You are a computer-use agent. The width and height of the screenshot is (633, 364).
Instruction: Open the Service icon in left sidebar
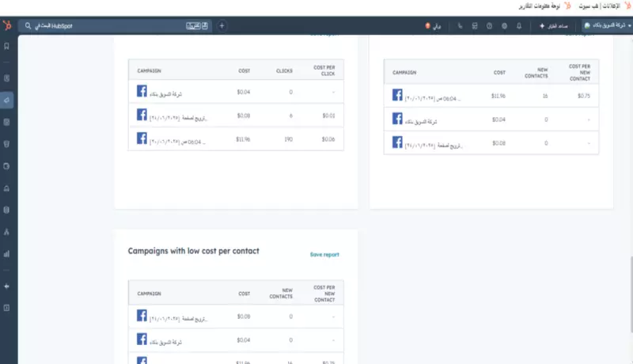[x=6, y=188]
